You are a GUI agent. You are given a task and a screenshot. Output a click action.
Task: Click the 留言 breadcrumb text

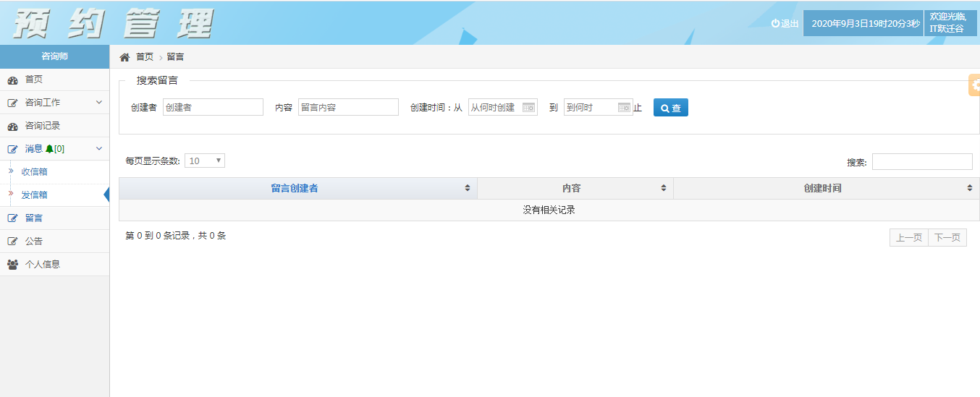pos(175,57)
